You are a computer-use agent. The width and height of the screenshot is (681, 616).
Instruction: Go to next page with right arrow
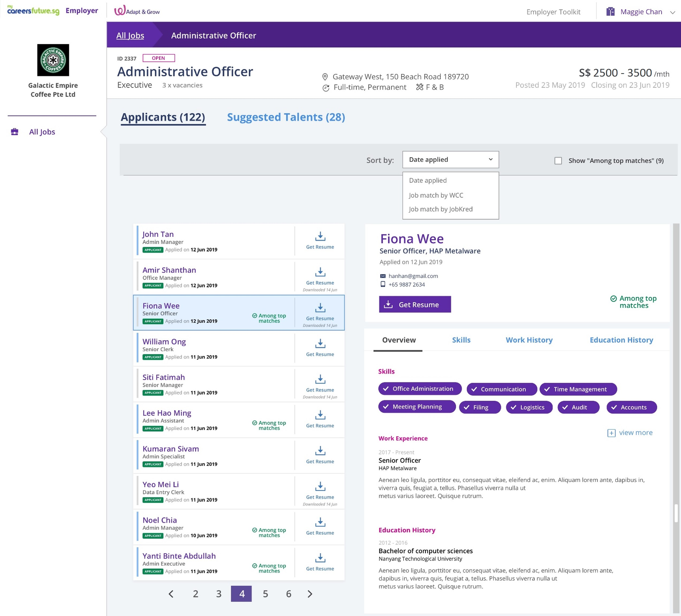[310, 594]
